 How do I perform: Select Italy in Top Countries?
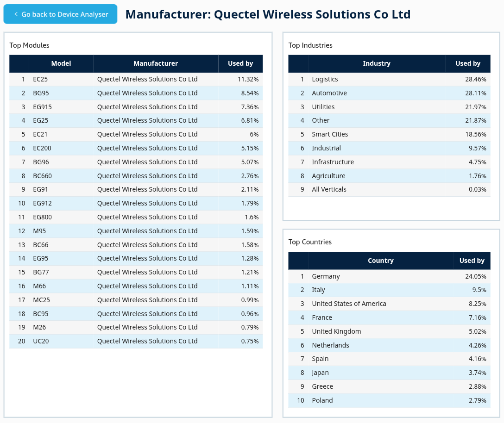(x=389, y=290)
